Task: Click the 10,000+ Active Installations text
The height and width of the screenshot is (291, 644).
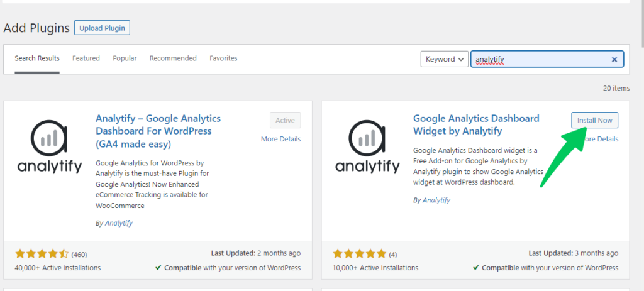Action: pyautogui.click(x=375, y=268)
